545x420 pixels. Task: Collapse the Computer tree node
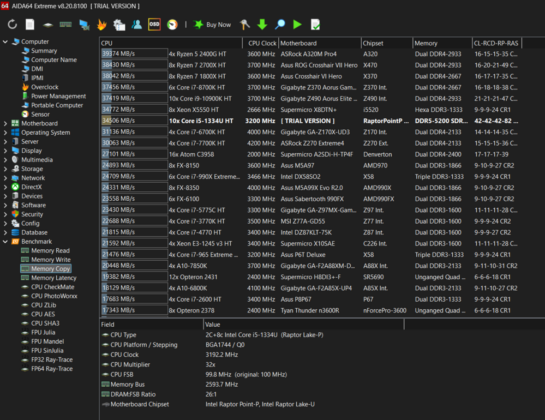pyautogui.click(x=5, y=41)
